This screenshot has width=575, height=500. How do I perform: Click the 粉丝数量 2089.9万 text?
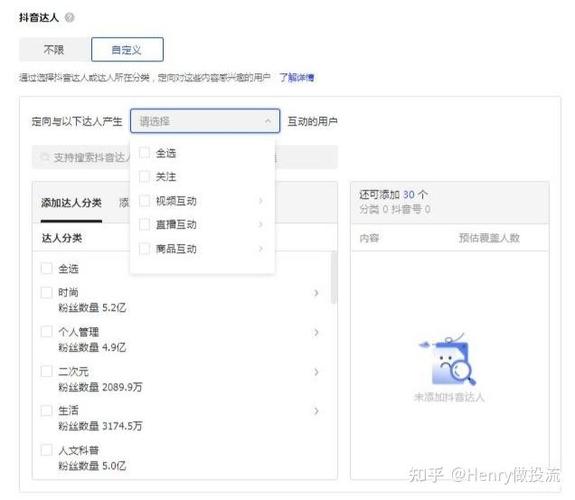point(100,387)
